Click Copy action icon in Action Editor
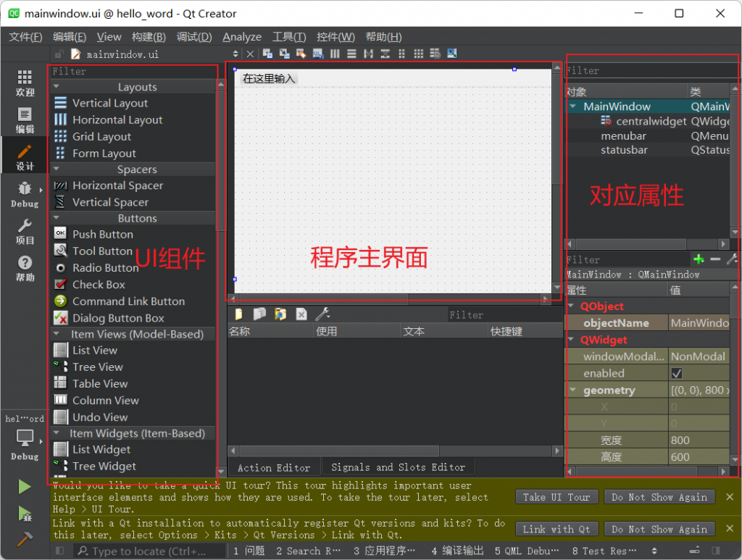The width and height of the screenshot is (742, 560). click(259, 314)
